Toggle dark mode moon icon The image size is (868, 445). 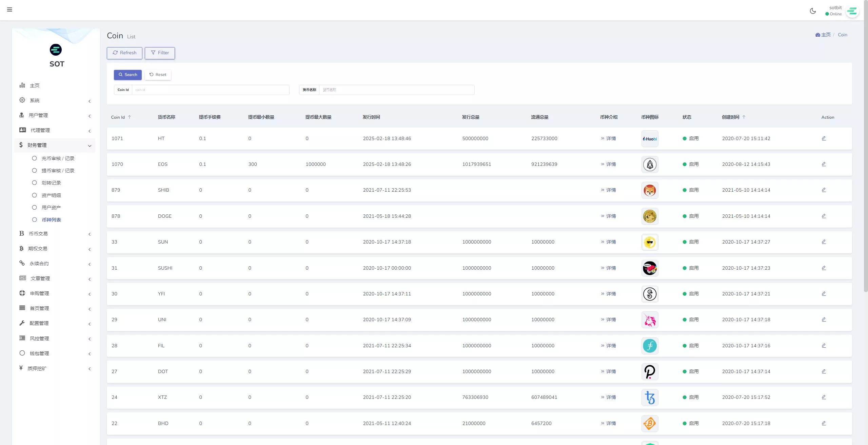(813, 11)
